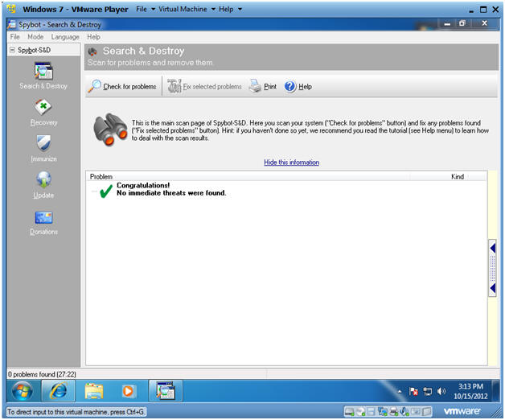Close the Spybot window

[x=484, y=23]
